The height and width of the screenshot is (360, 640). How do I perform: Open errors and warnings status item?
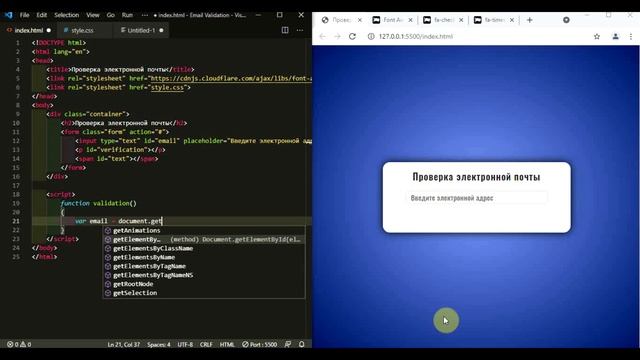pos(19,344)
